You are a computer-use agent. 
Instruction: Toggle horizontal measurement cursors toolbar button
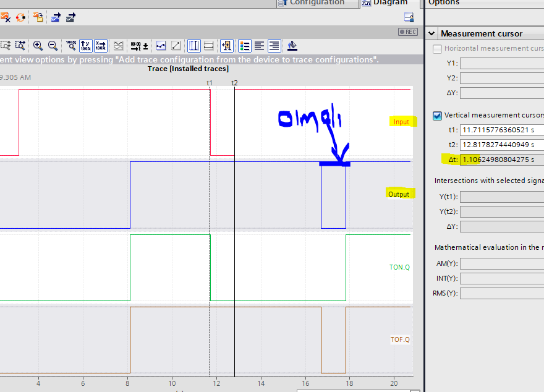(x=208, y=45)
